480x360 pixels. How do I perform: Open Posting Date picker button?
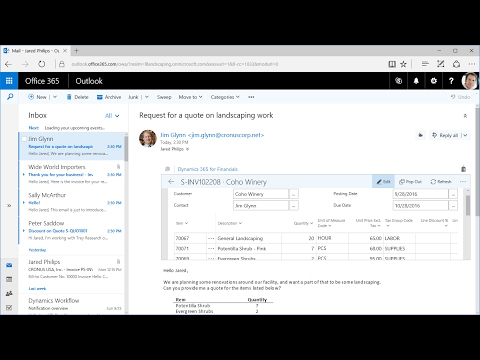(453, 194)
